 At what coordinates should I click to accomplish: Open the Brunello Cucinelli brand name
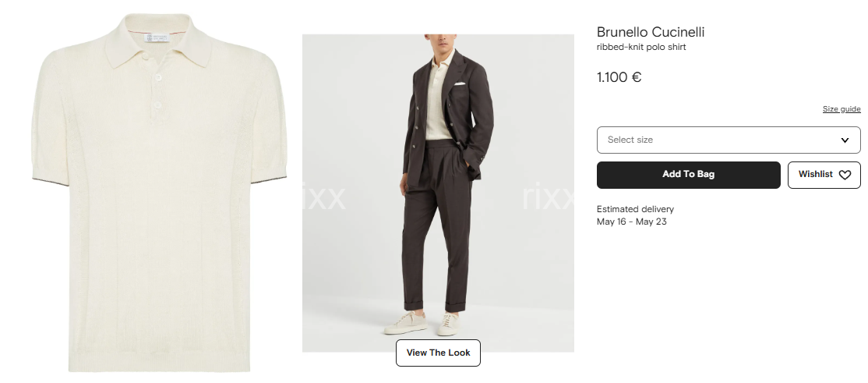tap(651, 32)
